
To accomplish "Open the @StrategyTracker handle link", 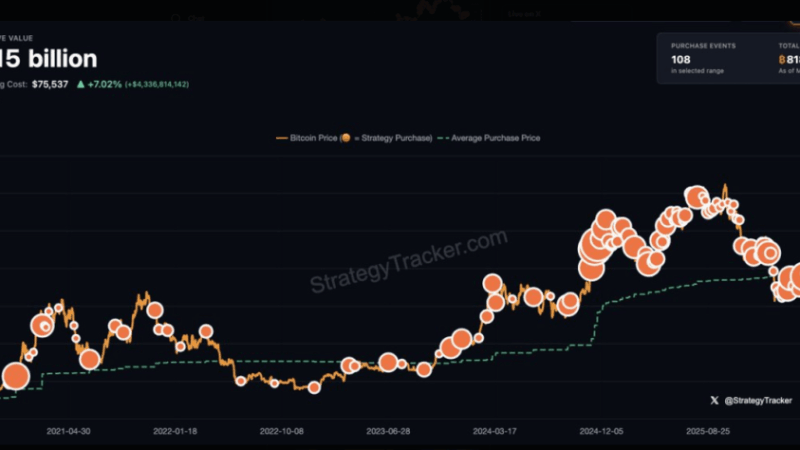I will pos(758,401).
